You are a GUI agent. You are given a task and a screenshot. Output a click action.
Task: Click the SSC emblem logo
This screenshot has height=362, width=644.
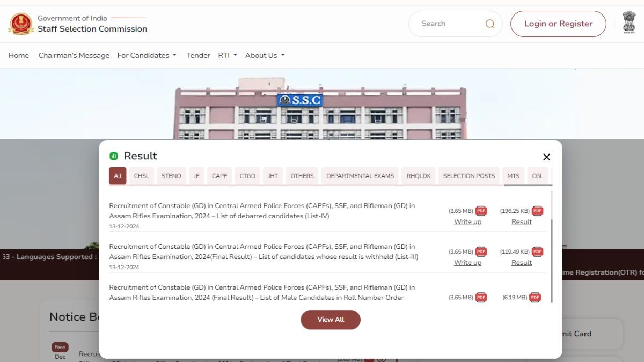point(21,24)
